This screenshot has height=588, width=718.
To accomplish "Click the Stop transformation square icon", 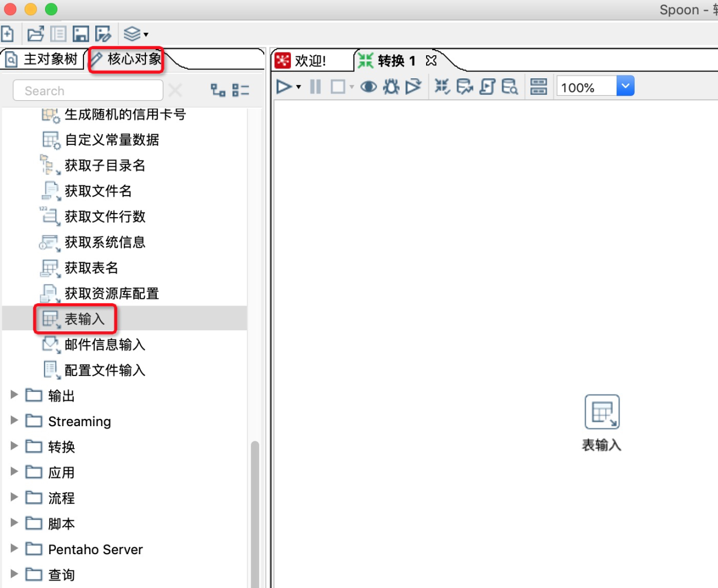I will pos(338,87).
